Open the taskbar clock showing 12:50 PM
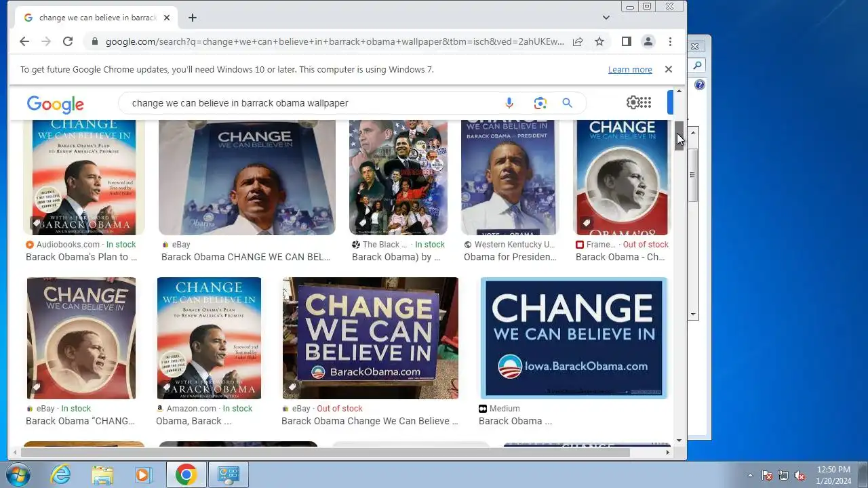This screenshot has height=488, width=868. click(x=833, y=474)
